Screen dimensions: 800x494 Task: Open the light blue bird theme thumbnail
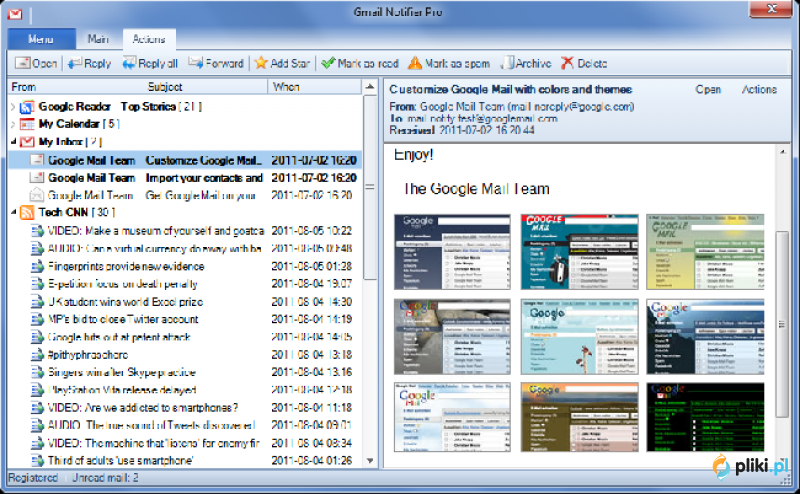click(x=579, y=337)
